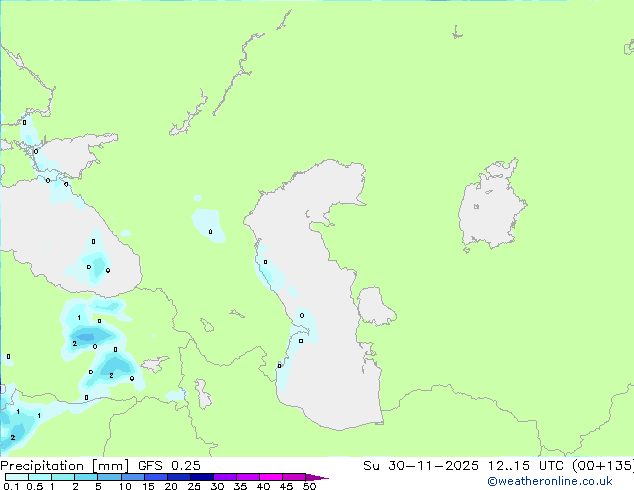Click the Kara-Bogaz-Gol bay beside the Caspian
This screenshot has width=634, height=490.
pyautogui.click(x=374, y=306)
